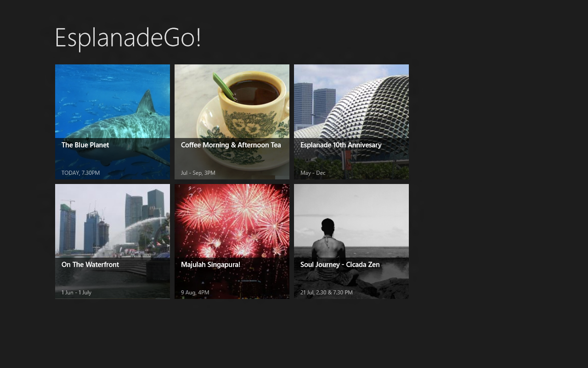
Task: Select Esplanade 10th Annivesary tile
Action: click(351, 122)
